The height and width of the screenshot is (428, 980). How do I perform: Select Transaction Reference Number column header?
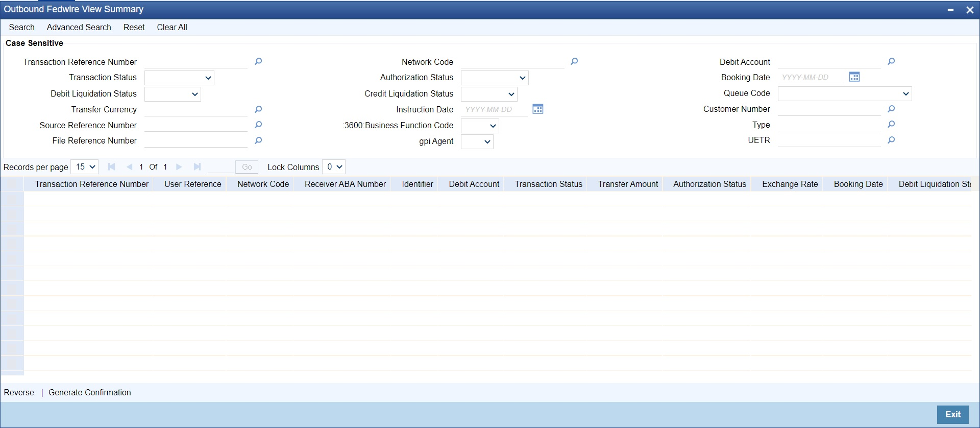(x=92, y=184)
